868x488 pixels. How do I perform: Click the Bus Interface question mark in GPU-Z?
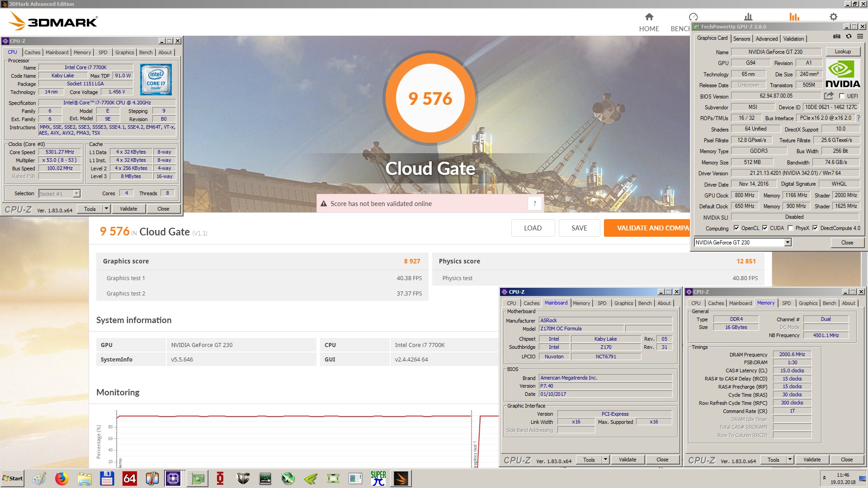pos(858,118)
